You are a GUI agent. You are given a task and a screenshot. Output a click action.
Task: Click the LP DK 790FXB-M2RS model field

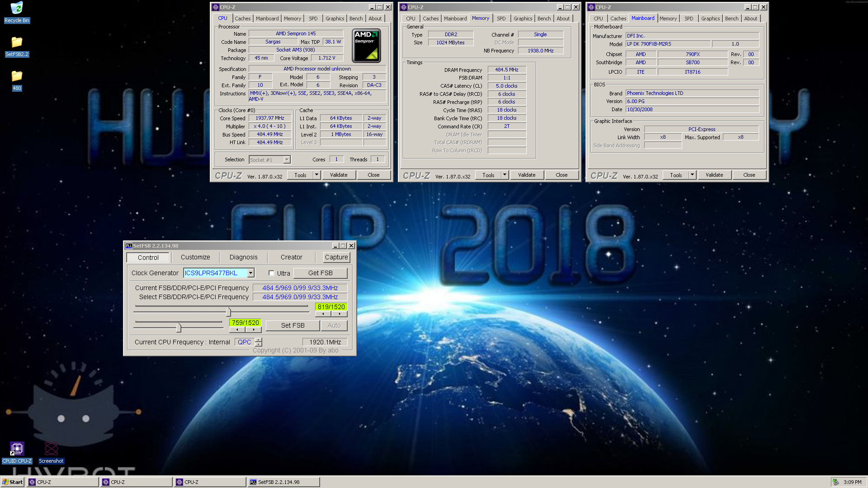(x=668, y=44)
